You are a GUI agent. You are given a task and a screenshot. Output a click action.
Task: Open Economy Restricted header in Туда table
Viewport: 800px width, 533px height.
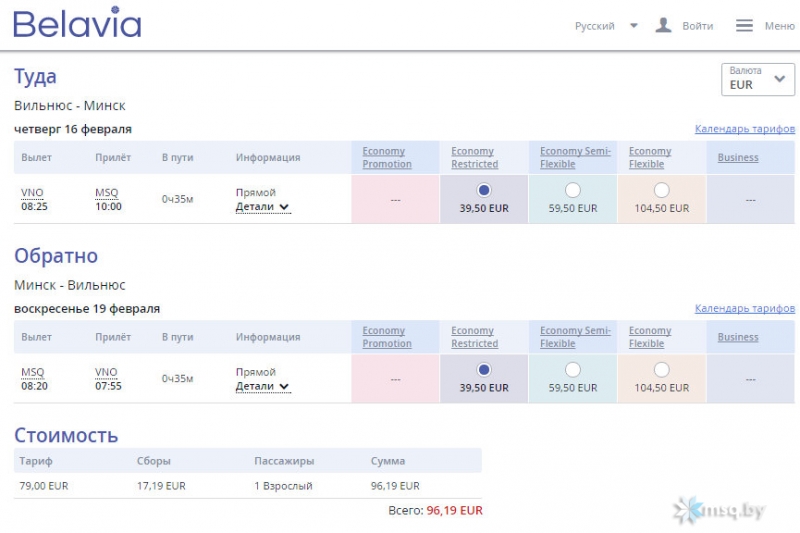click(474, 158)
